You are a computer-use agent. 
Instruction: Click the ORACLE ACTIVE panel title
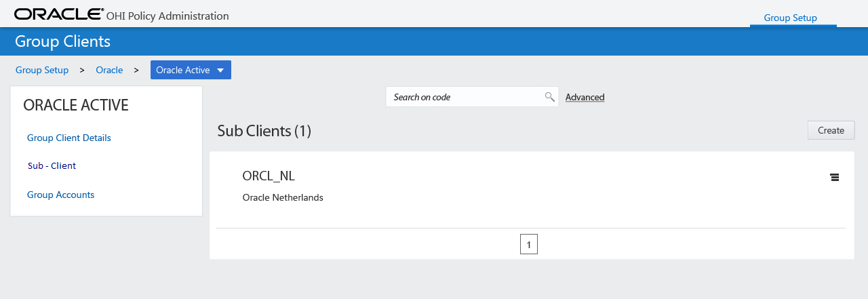(76, 105)
